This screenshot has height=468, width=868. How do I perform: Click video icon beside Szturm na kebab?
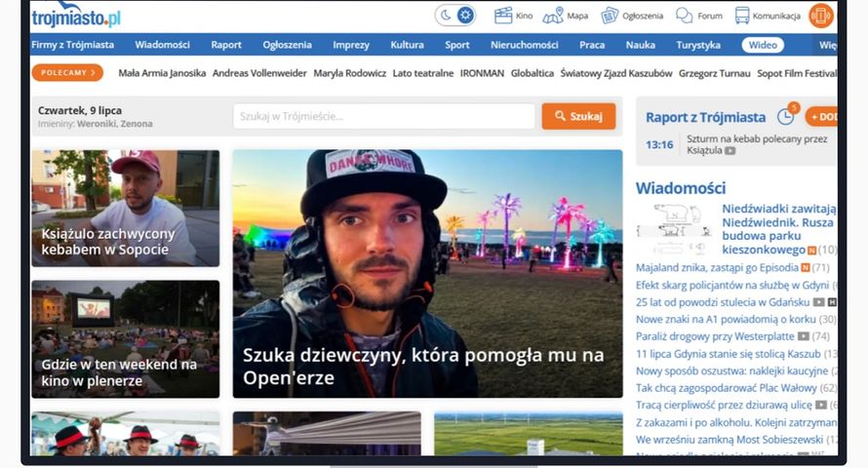[x=730, y=150]
